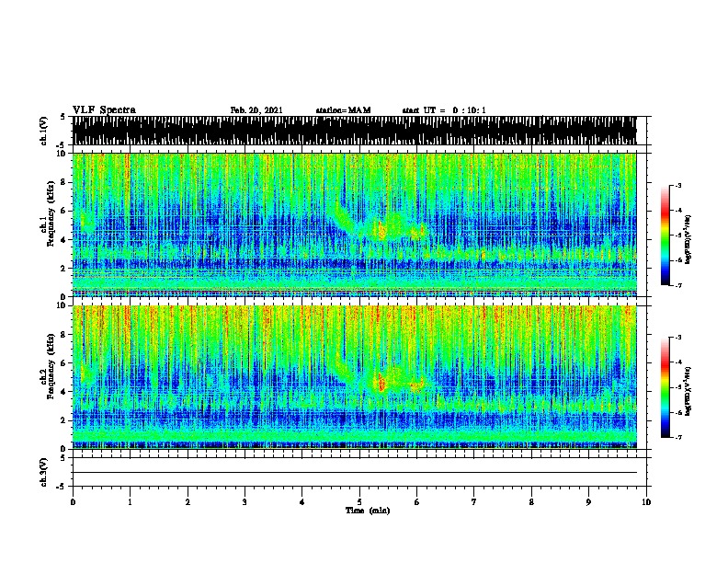
Task: Click the "-7" label on ch.2 color scale
Action: tap(678, 437)
